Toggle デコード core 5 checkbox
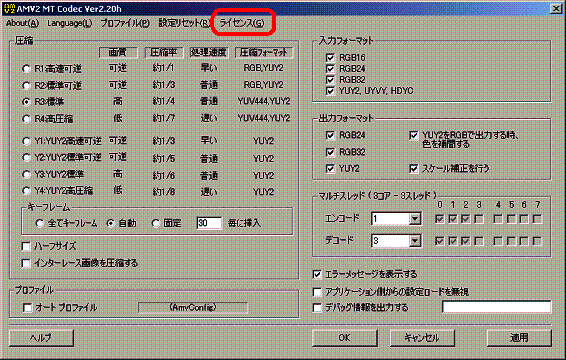 click(x=511, y=241)
